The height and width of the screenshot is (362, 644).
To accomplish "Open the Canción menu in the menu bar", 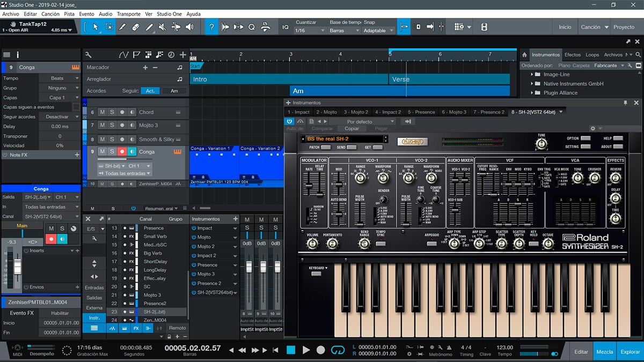I will [x=50, y=14].
